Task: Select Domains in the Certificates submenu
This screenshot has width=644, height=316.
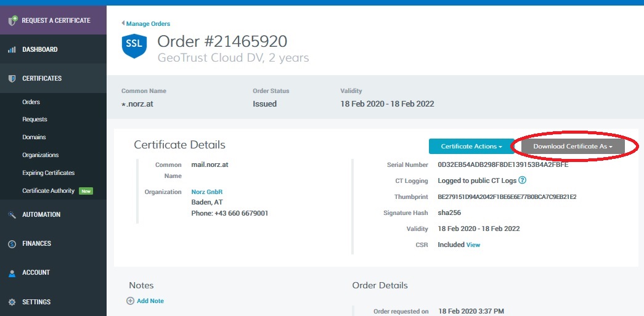Action: click(x=34, y=137)
